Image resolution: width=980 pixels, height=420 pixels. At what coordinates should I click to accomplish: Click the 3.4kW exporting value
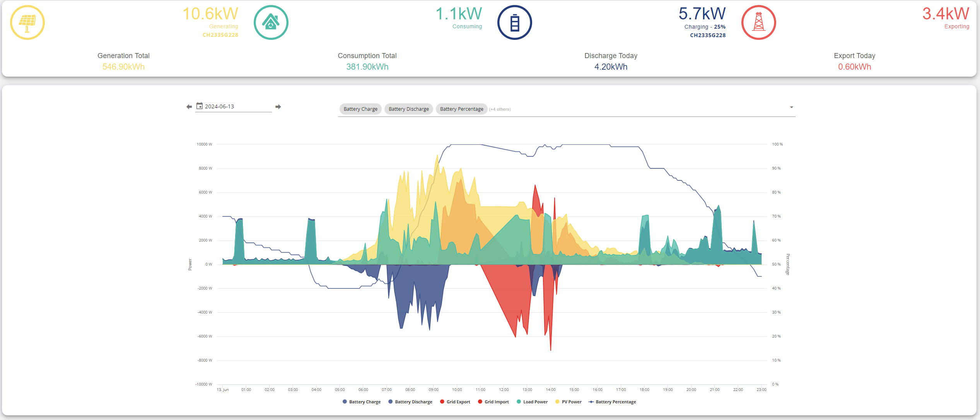pos(946,14)
